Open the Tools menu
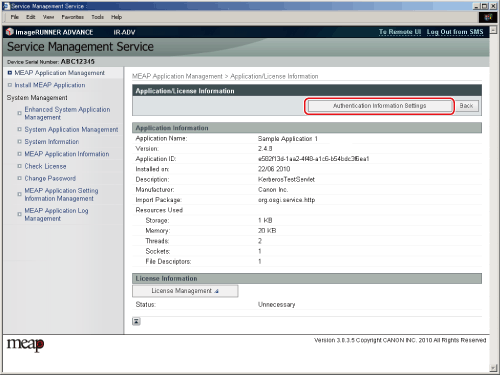Viewport: 500px width, 375px height. tap(97, 17)
